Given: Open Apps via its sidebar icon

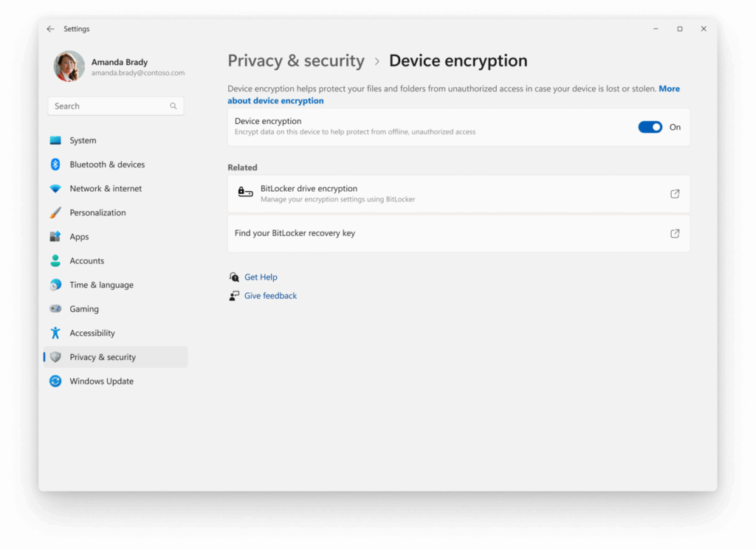Looking at the screenshot, I should (55, 237).
